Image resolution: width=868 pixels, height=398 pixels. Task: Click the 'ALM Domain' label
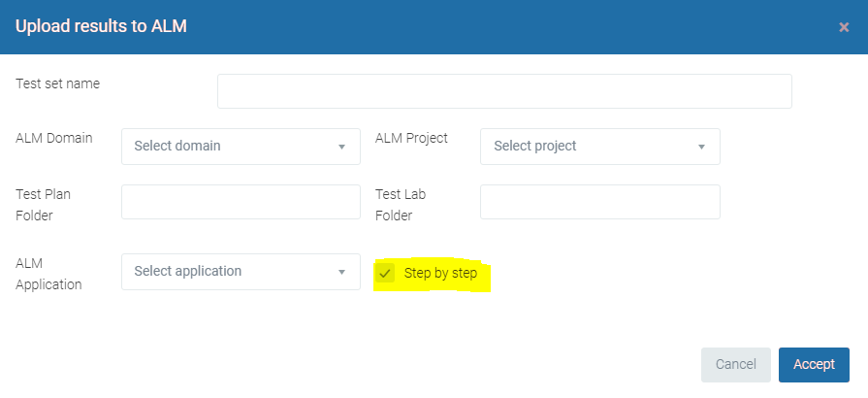[x=54, y=138]
